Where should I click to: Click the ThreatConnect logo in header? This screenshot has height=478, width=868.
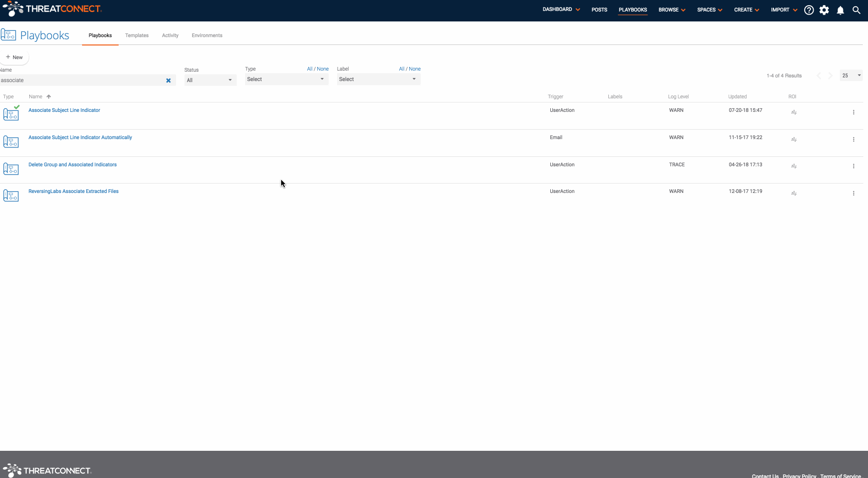pos(52,9)
